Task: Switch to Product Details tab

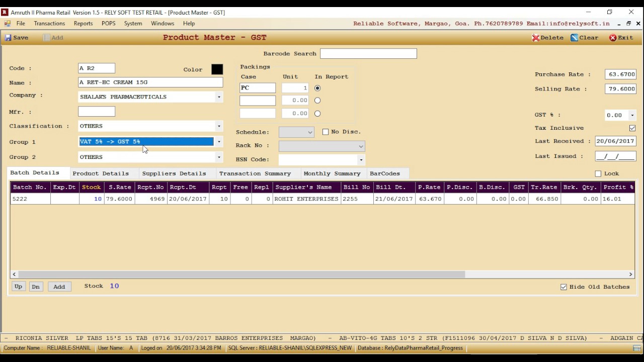Action: (101, 173)
